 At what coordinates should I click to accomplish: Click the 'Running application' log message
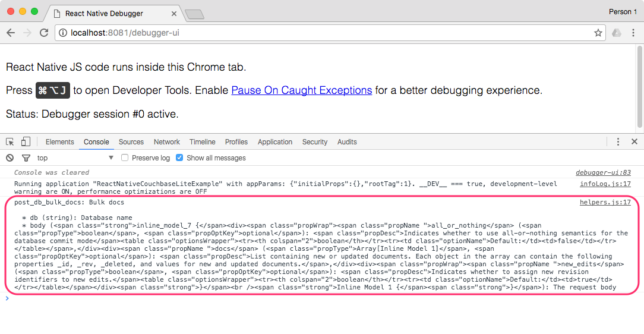click(285, 187)
